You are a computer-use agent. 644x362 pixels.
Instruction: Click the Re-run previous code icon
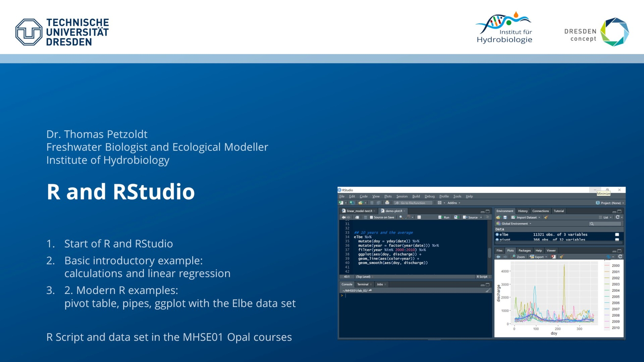(x=456, y=217)
